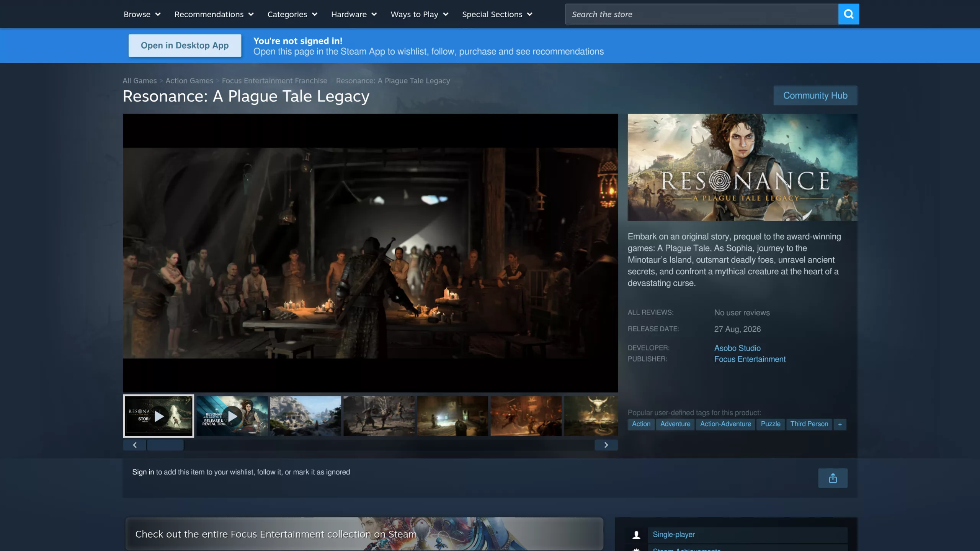Screen dimensions: 980x551
Task: Expand the Hardware menu
Action: pyautogui.click(x=354, y=14)
